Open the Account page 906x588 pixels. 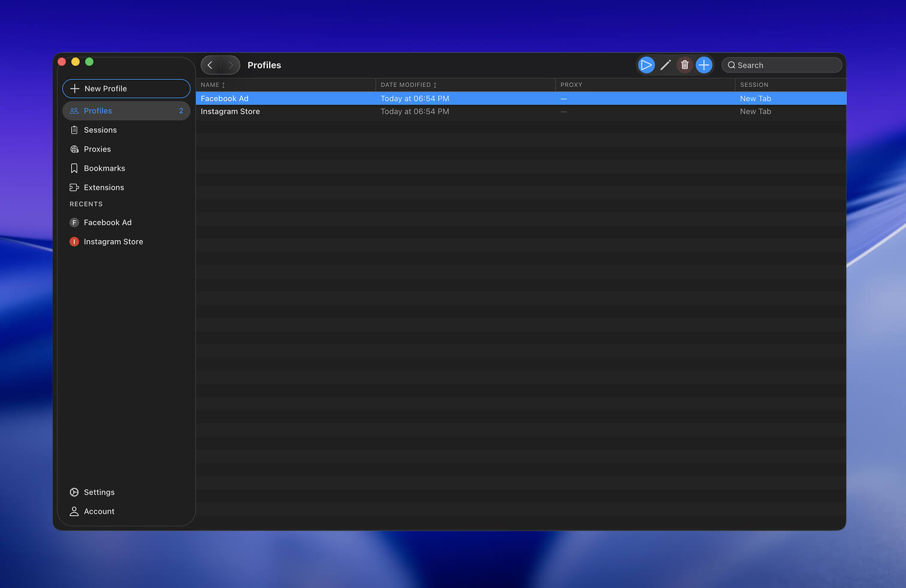pos(98,511)
